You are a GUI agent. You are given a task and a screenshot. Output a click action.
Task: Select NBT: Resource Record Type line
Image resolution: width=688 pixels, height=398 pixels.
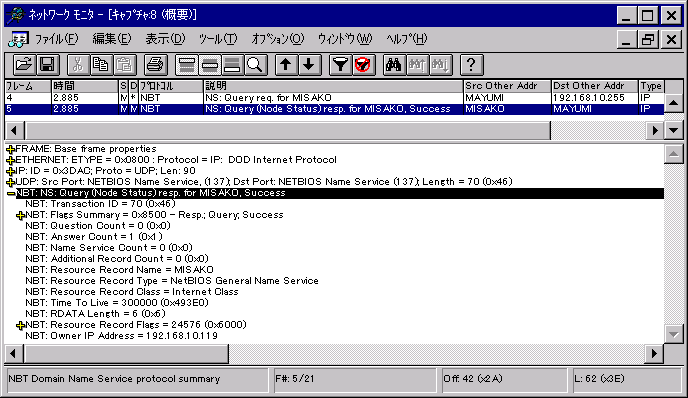coord(172,281)
